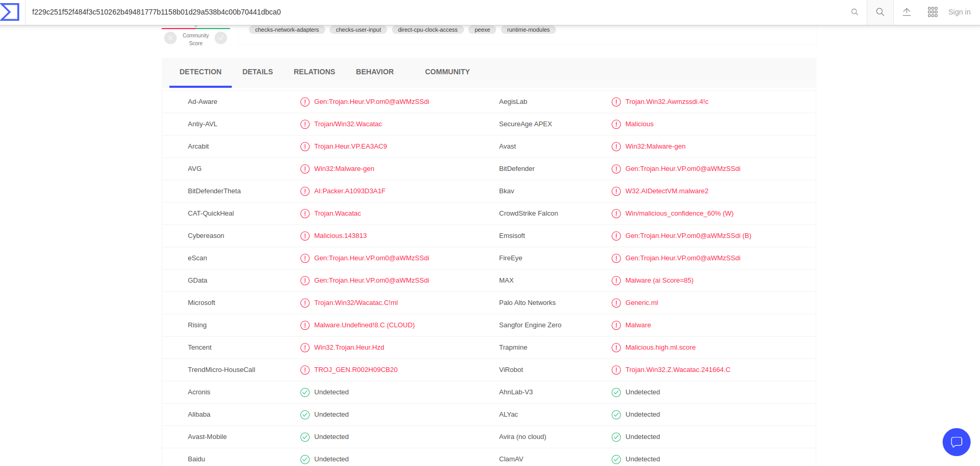Click checkmark icon in Avast-Mobile row
The width and height of the screenshot is (980, 466).
(305, 437)
